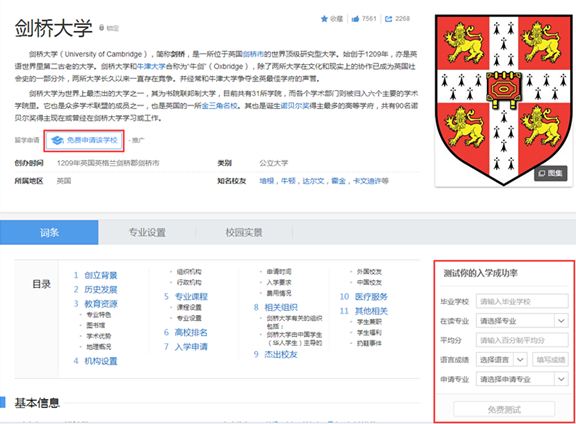Click the 行政机构 sub-item

[189, 283]
